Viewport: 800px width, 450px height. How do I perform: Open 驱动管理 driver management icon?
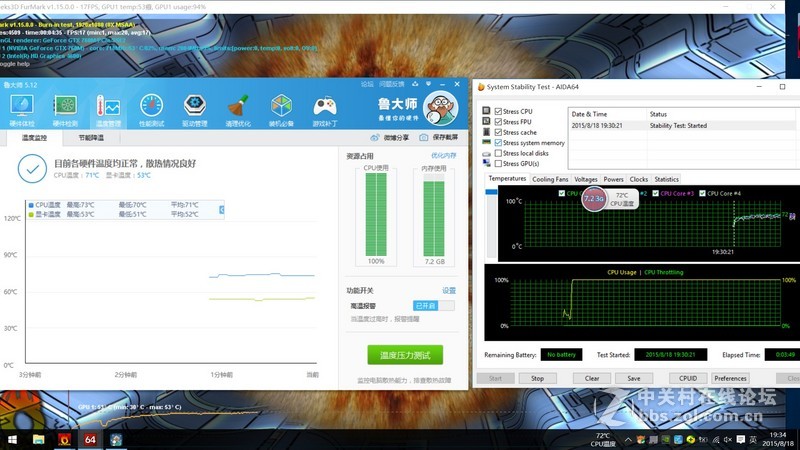(194, 110)
